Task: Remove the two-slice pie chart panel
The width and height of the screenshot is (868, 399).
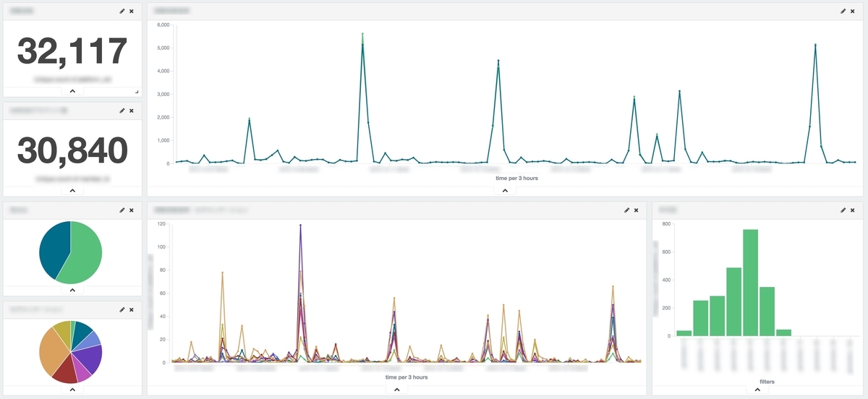Action: 131,210
